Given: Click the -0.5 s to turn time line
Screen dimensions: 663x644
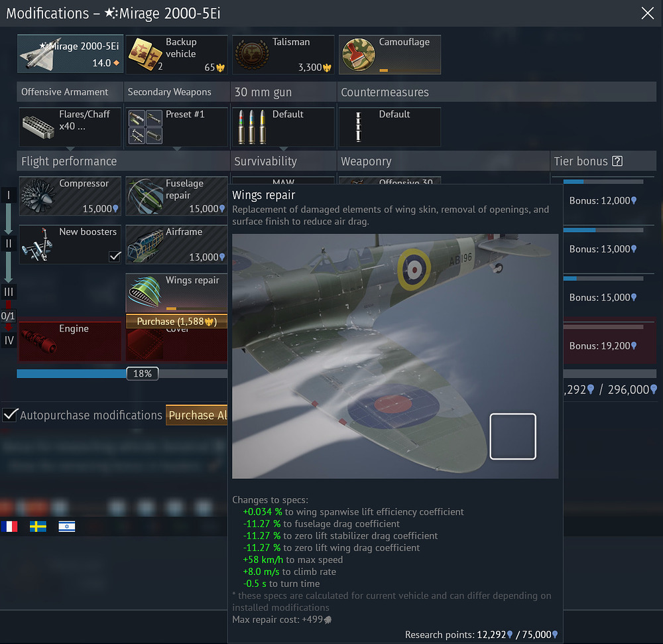Looking at the screenshot, I should [x=281, y=583].
